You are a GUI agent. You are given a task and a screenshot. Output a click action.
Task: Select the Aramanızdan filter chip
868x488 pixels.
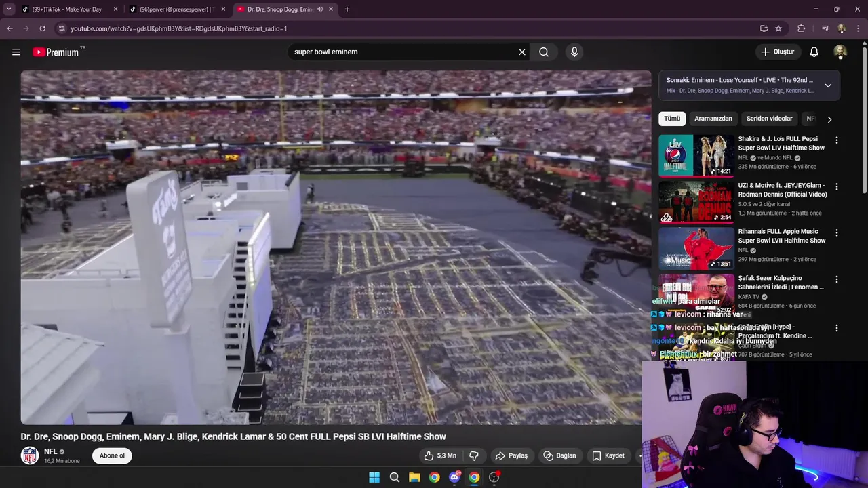(713, 119)
